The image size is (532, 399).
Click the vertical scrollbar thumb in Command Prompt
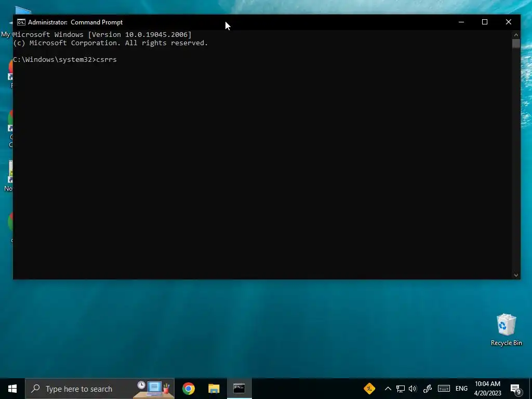(516, 44)
